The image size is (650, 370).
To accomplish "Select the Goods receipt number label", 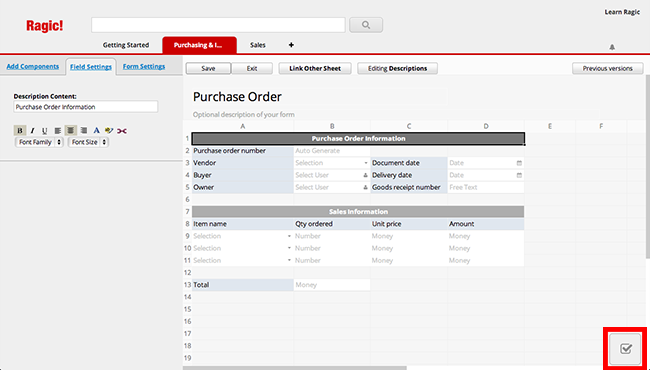I will coord(409,187).
